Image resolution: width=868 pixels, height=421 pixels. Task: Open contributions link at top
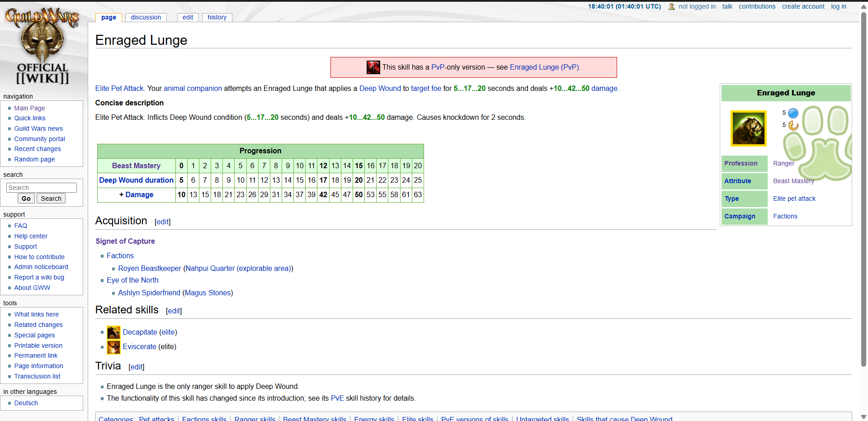point(757,6)
